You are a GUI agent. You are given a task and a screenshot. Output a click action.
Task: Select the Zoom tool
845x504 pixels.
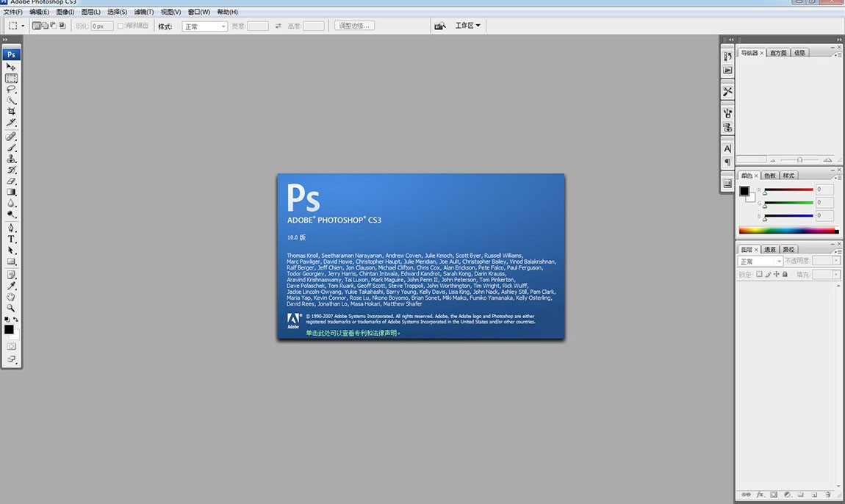[11, 309]
